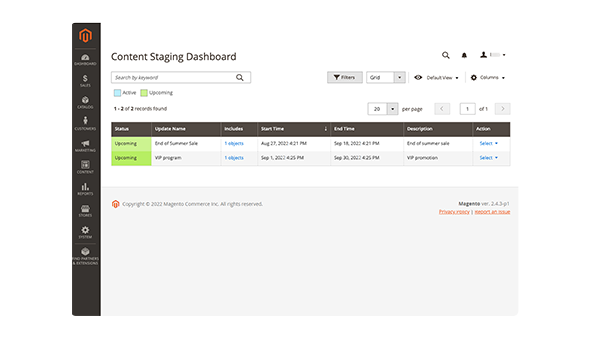Click the Magento logo in sidebar
The width and height of the screenshot is (590, 360).
pos(85,36)
